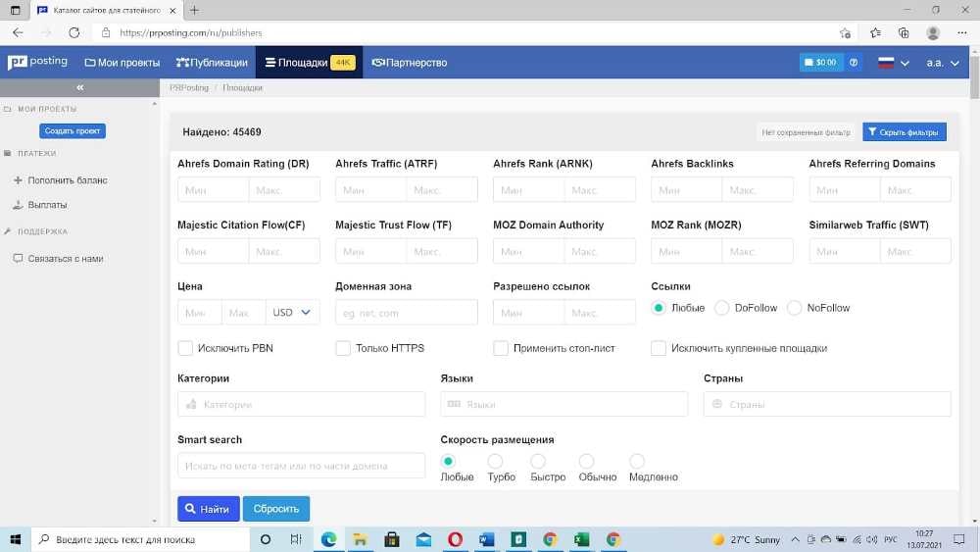Image resolution: width=980 pixels, height=552 pixels.
Task: Go to the Публикации menu item
Action: pyautogui.click(x=212, y=63)
